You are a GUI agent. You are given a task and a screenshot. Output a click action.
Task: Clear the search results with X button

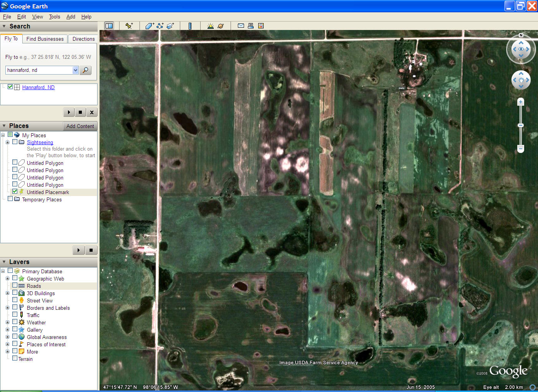pyautogui.click(x=91, y=112)
